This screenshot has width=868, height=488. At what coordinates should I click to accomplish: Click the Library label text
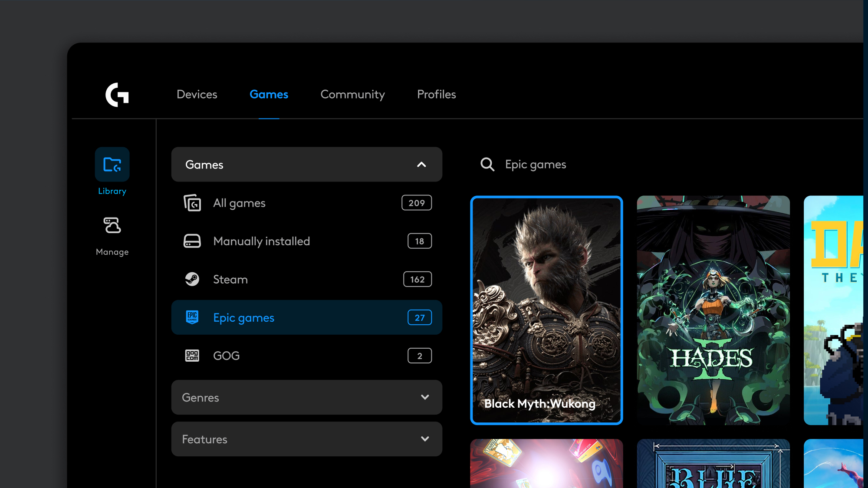coord(112,191)
